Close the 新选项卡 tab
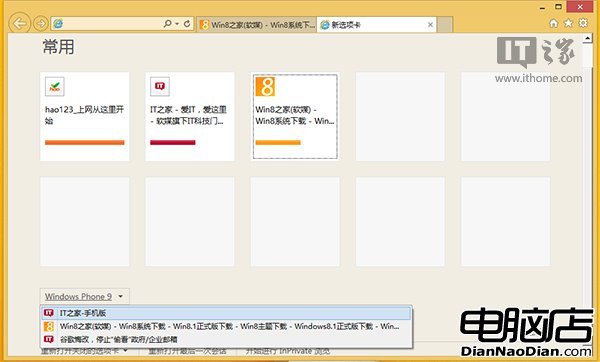This screenshot has width=600, height=362. click(x=430, y=25)
